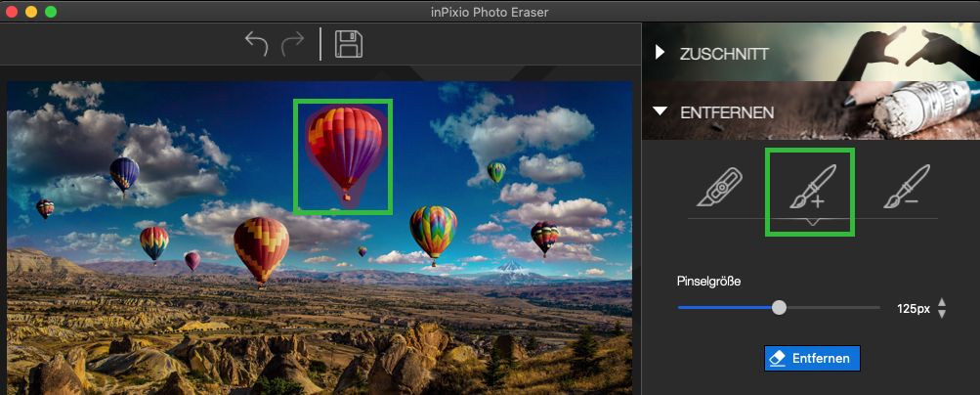Decrease brush size with down arrow
Screen dimensions: 980x395
(942, 313)
